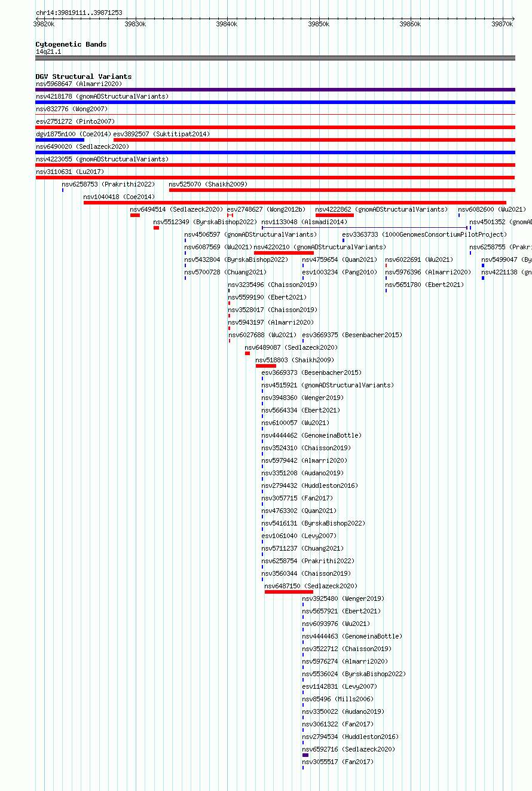Select nsv2794432 (Huddleston2016) variant
This screenshot has height=791, width=532.
coord(310,485)
